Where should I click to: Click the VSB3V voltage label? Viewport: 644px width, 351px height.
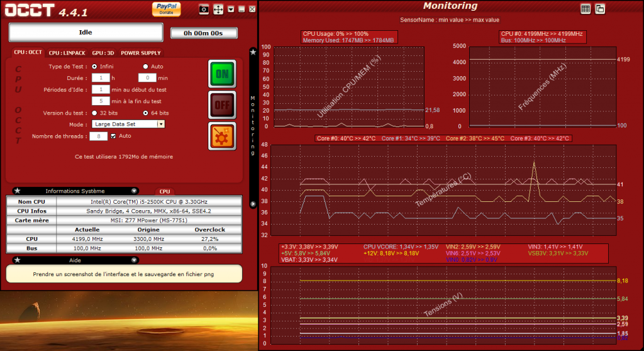tap(558, 253)
